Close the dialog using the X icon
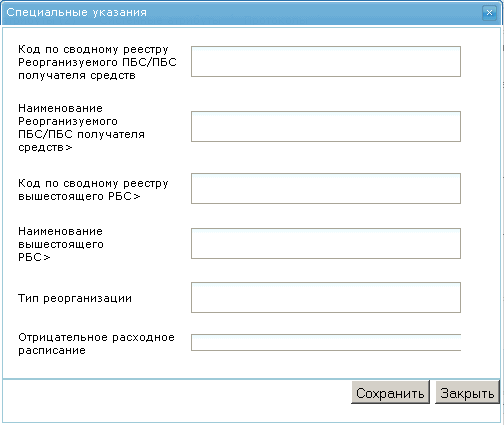The height and width of the screenshot is (425, 504). point(489,13)
